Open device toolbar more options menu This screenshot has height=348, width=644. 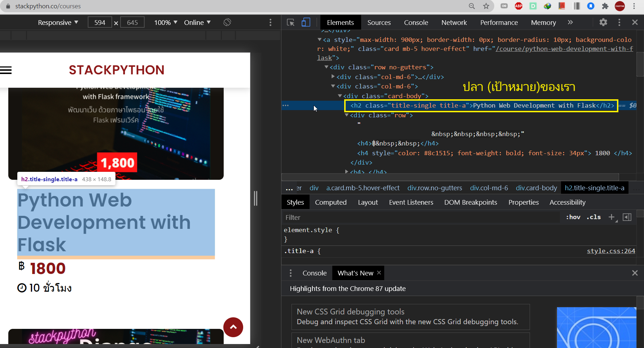(x=270, y=22)
